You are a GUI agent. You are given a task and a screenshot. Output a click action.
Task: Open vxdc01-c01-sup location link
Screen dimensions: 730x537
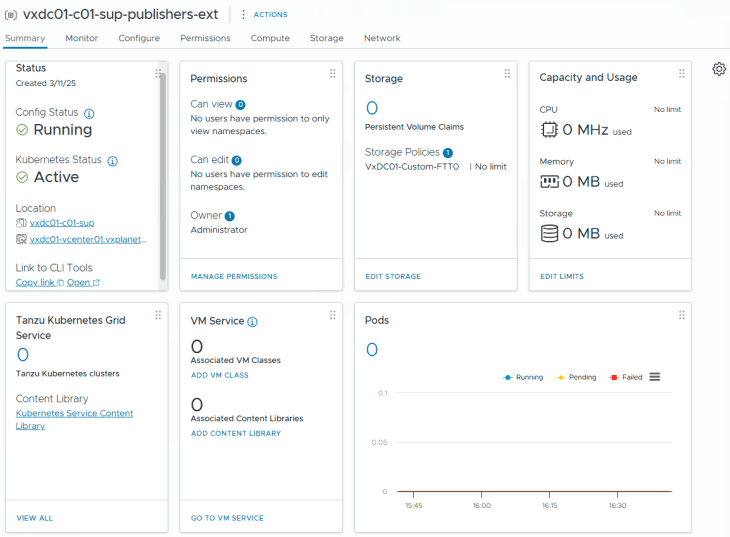[62, 223]
